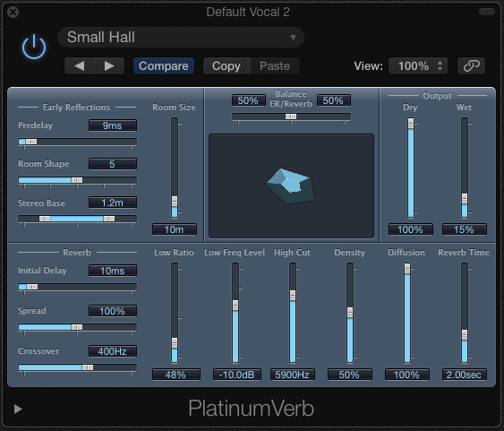Click the Copy button
504x431 pixels.
(226, 66)
